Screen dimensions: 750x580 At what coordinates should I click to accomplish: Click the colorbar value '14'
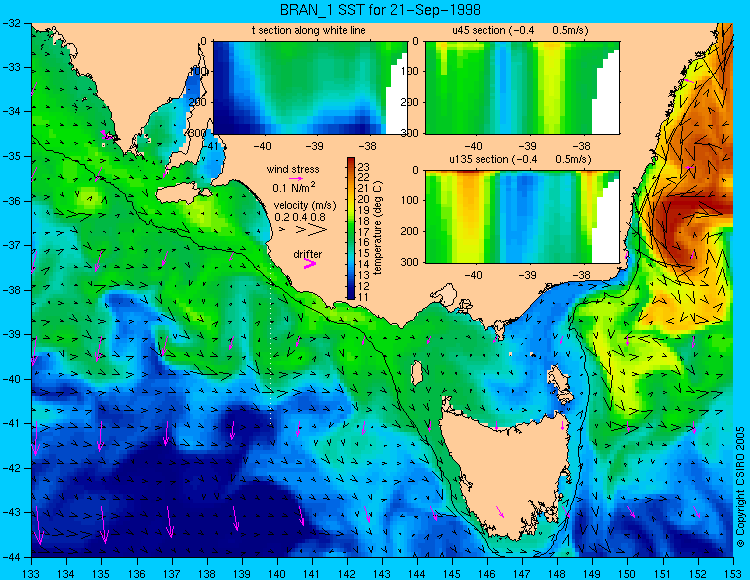click(x=364, y=264)
